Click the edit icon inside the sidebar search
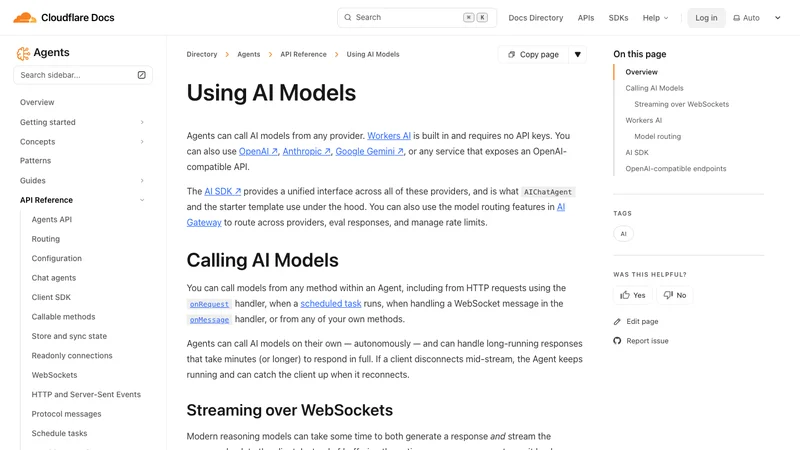Screen dimensions: 800x450 coord(141,75)
